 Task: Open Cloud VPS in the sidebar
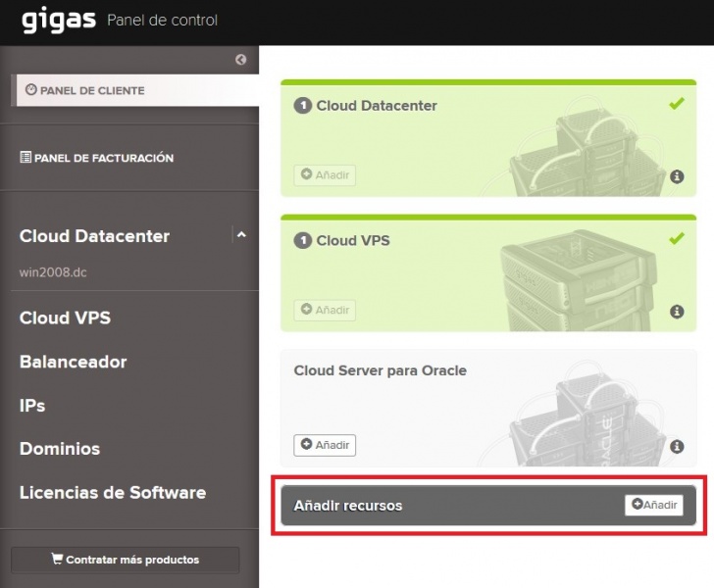(65, 318)
